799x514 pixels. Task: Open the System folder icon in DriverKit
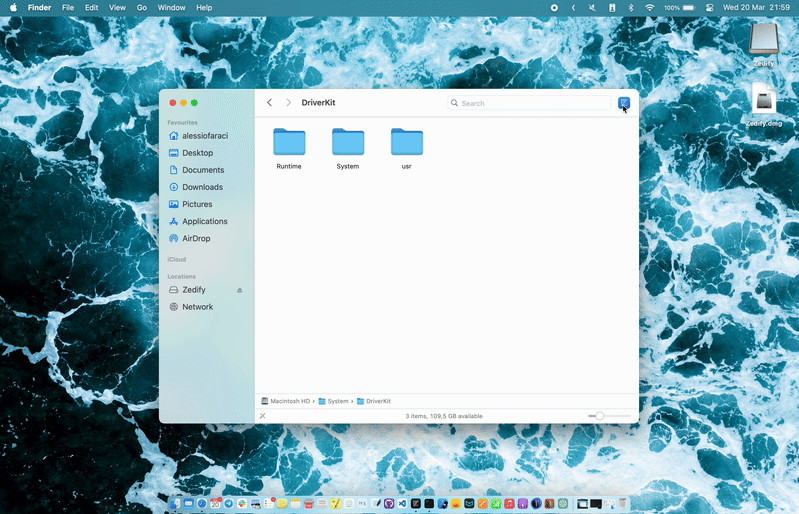[348, 142]
